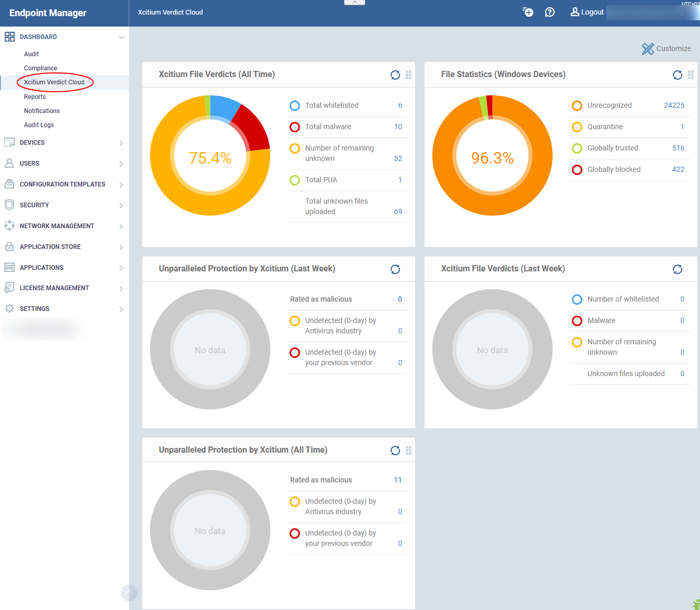Click the Logout link
This screenshot has height=610, width=700.
click(587, 12)
